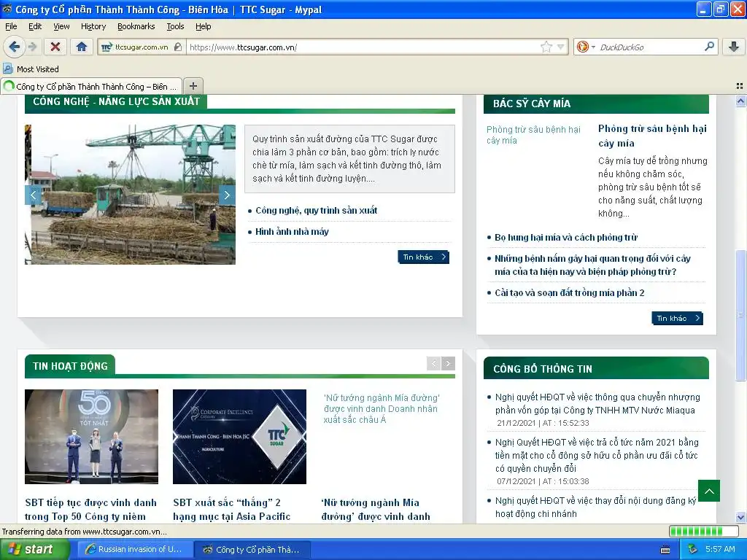Viewport: 747px width, 560px height.
Task: Open the File menu
Action: pyautogui.click(x=11, y=26)
